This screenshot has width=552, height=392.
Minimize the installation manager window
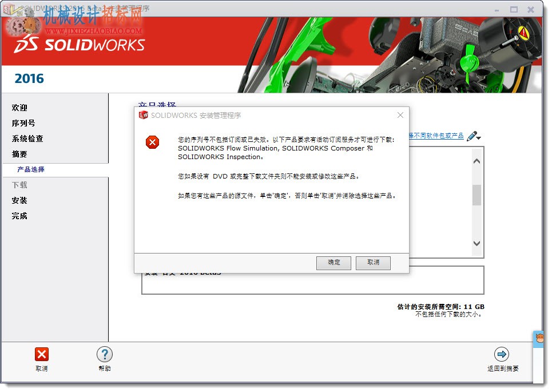[497, 10]
